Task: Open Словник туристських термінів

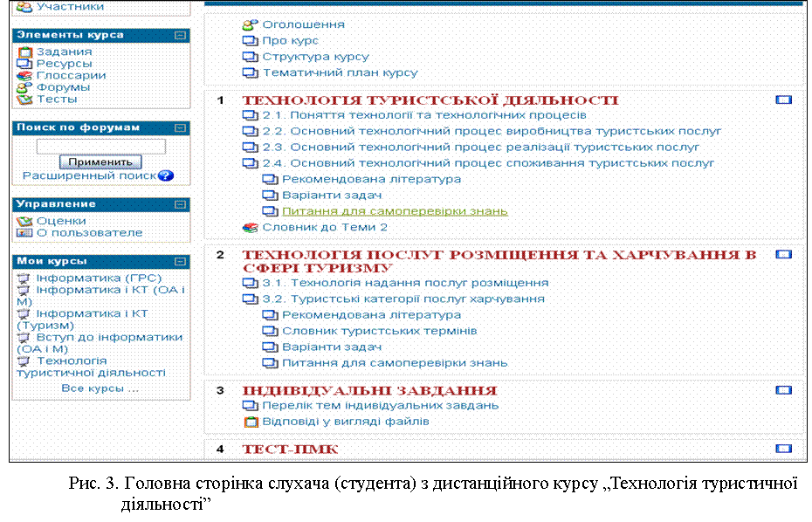Action: (x=380, y=331)
